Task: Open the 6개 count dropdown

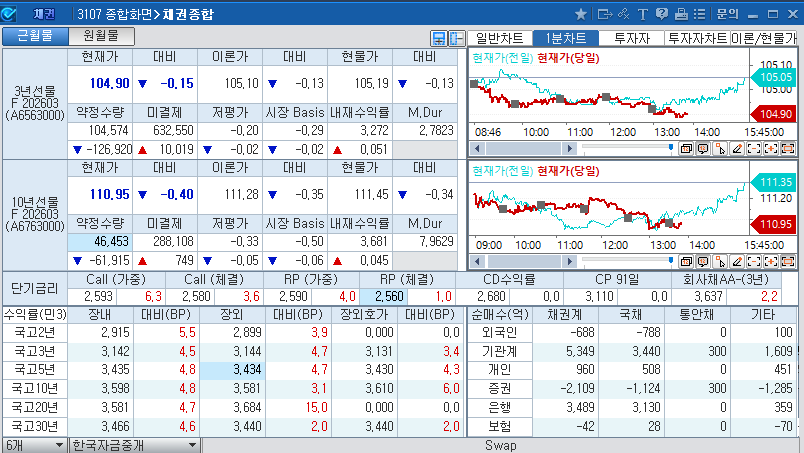Action: (34, 445)
